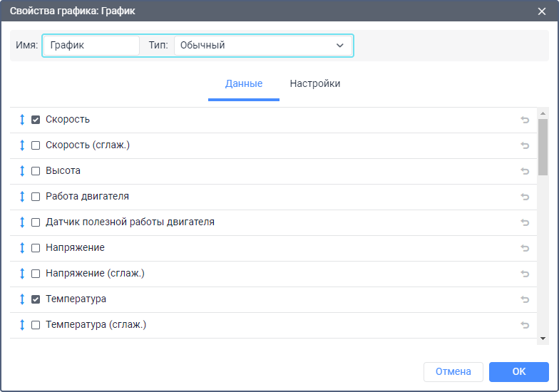Click reorder handle beside Температура (сглаж.)

click(22, 325)
